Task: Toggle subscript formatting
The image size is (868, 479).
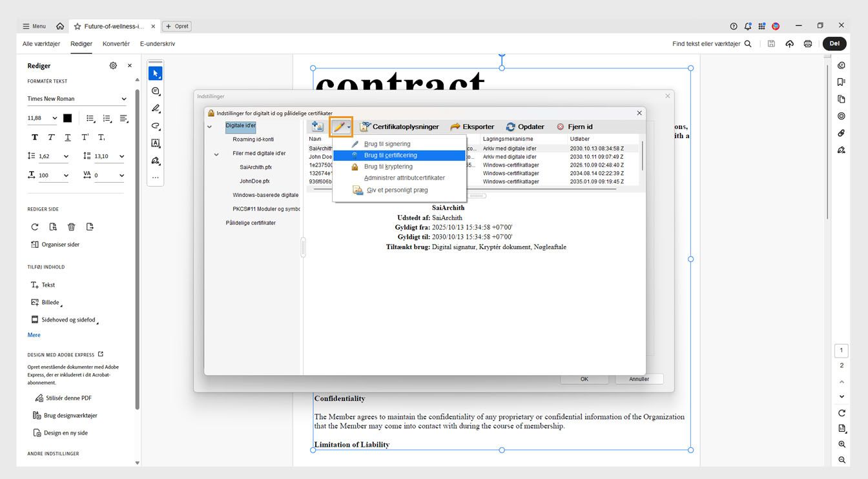Action: (101, 138)
